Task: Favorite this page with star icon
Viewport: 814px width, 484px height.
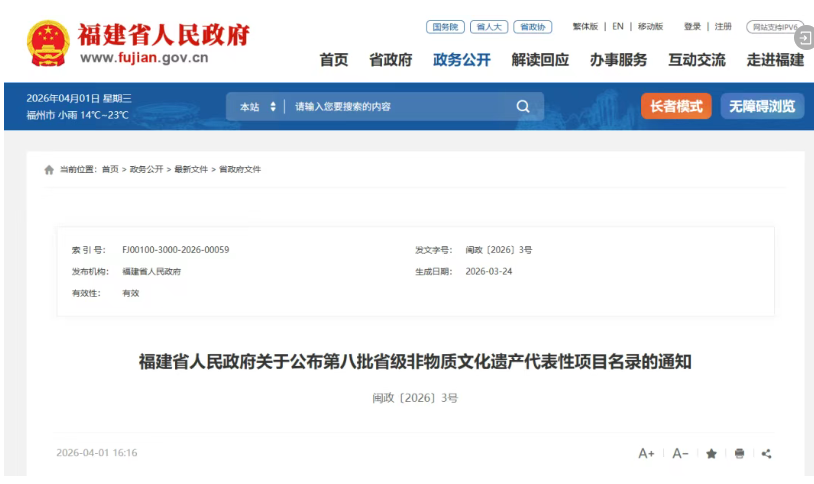Action: pos(711,453)
